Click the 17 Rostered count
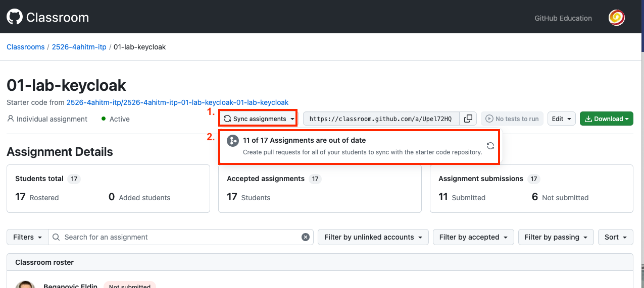The width and height of the screenshot is (644, 288). (x=37, y=197)
